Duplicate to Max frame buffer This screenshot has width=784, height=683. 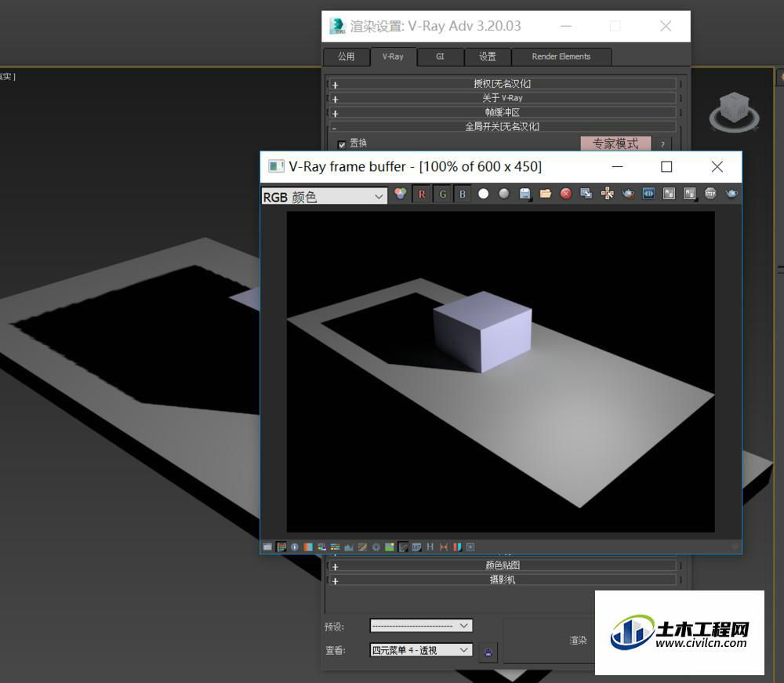pos(586,194)
